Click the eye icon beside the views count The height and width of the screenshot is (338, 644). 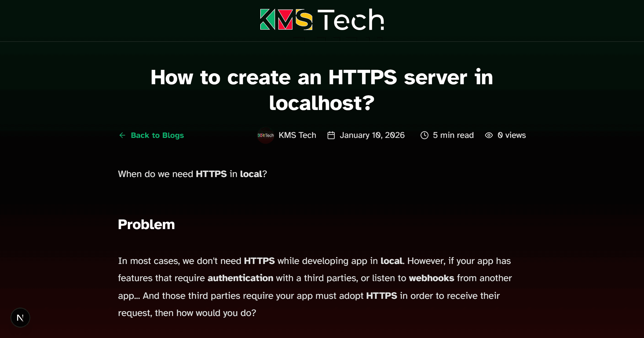tap(489, 135)
